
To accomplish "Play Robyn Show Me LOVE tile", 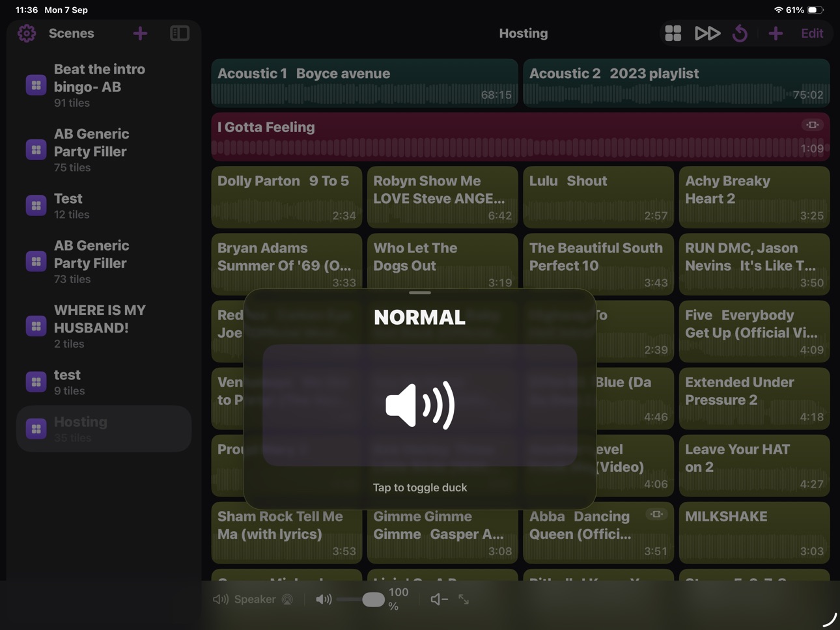I will pyautogui.click(x=443, y=197).
